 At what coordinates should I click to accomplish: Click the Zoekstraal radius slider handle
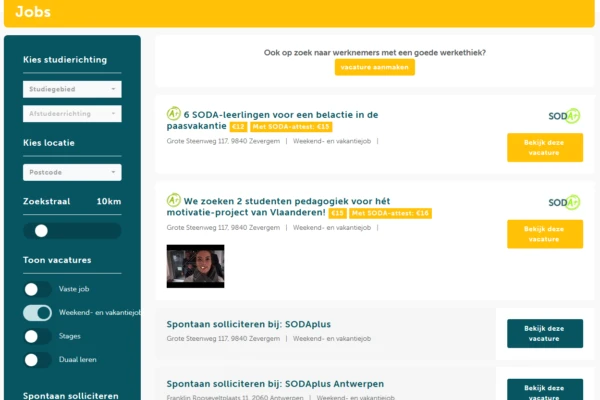click(x=41, y=230)
